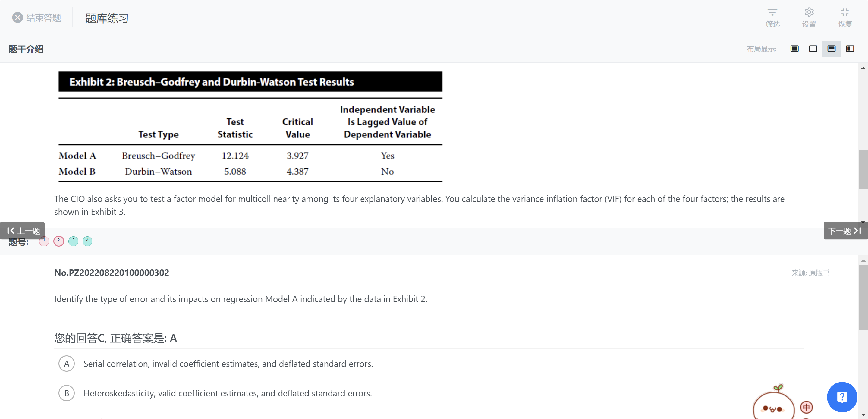
Task: Click the Model B test statistic 5.088
Action: (x=235, y=171)
